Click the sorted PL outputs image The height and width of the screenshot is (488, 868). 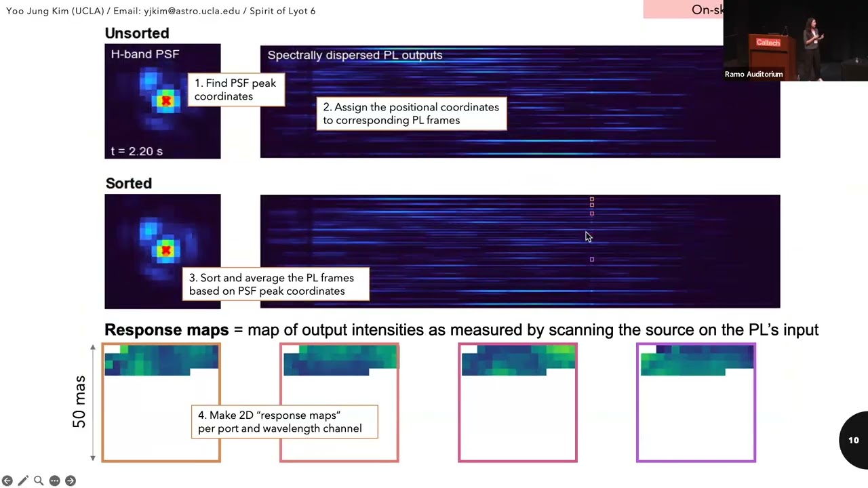tap(520, 251)
